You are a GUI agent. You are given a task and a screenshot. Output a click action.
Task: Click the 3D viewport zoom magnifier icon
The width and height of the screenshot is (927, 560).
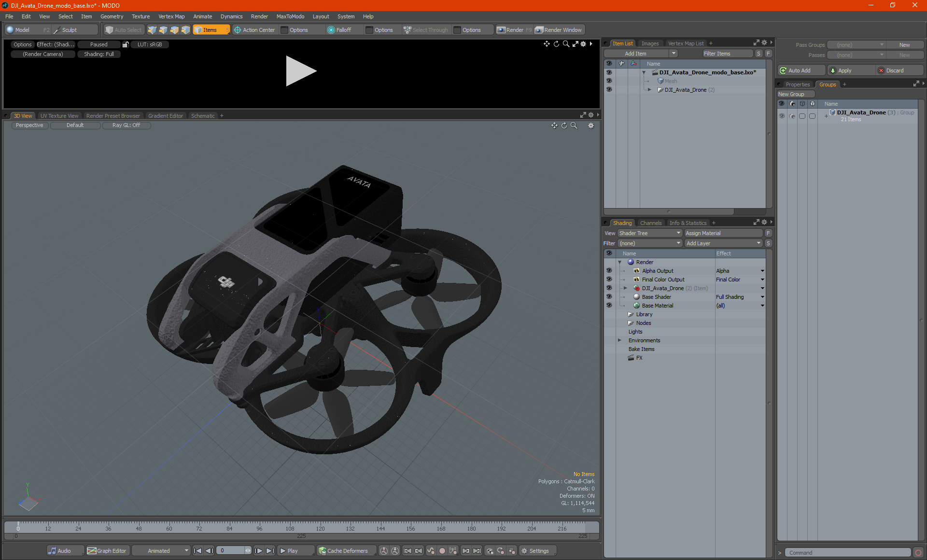tap(574, 126)
